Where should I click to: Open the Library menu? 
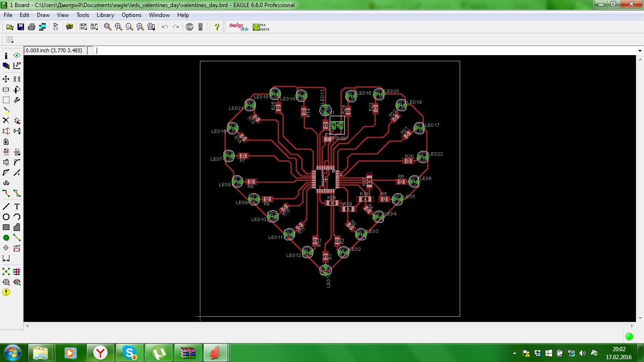click(105, 15)
